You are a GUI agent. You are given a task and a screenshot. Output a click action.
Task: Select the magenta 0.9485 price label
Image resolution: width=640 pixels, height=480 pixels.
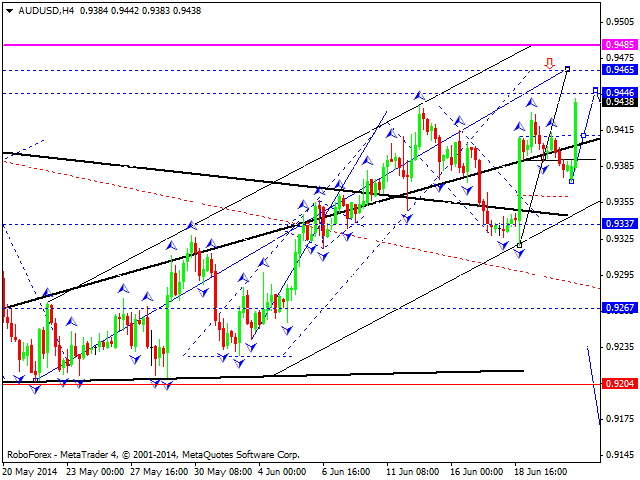pos(620,44)
